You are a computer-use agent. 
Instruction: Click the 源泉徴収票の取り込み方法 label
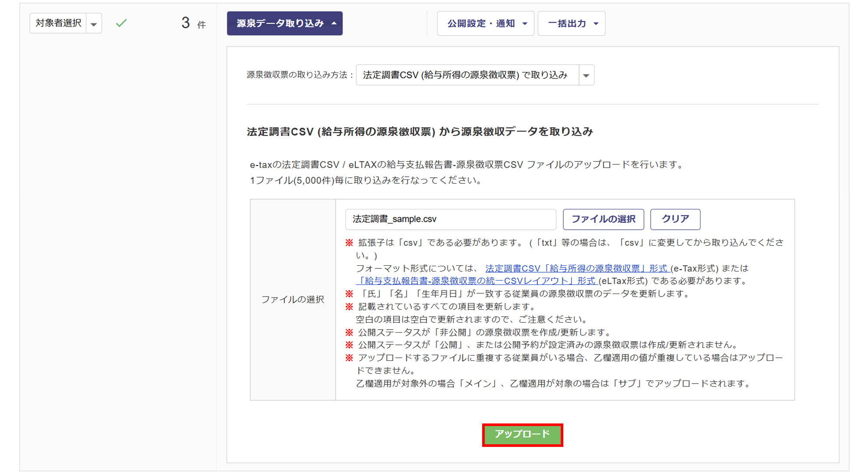[x=299, y=75]
